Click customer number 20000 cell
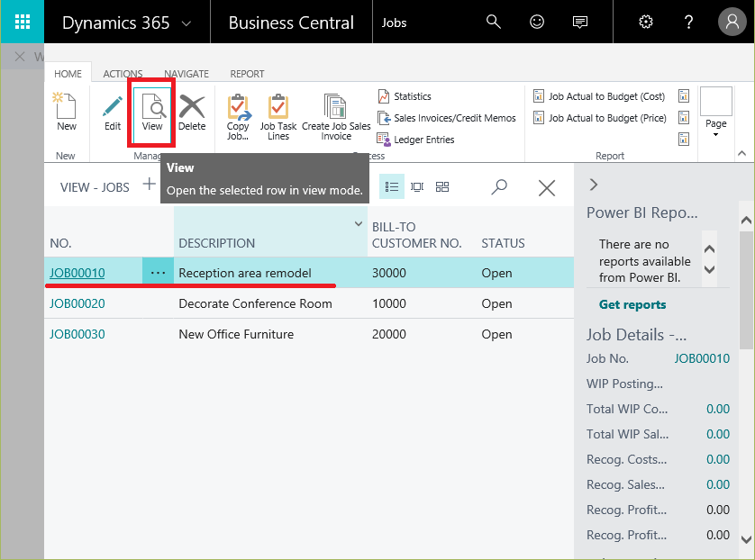The height and width of the screenshot is (560, 755). click(x=388, y=334)
